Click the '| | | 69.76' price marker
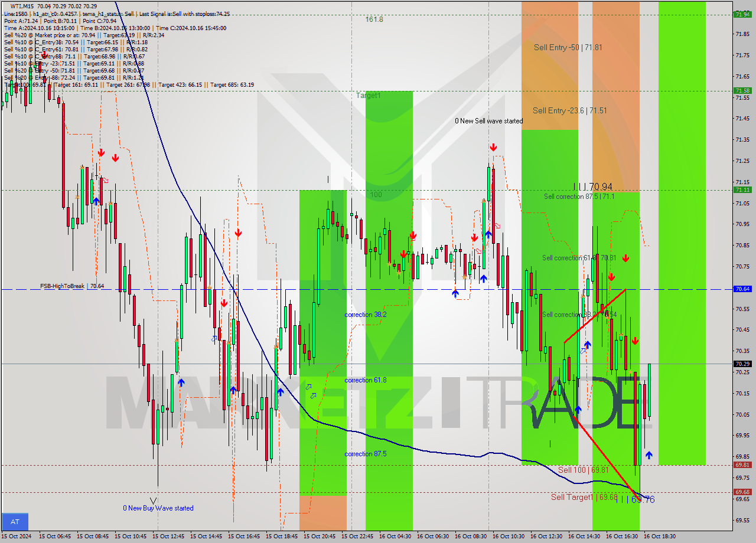Screen dimensions: 756x543 tap(635, 500)
